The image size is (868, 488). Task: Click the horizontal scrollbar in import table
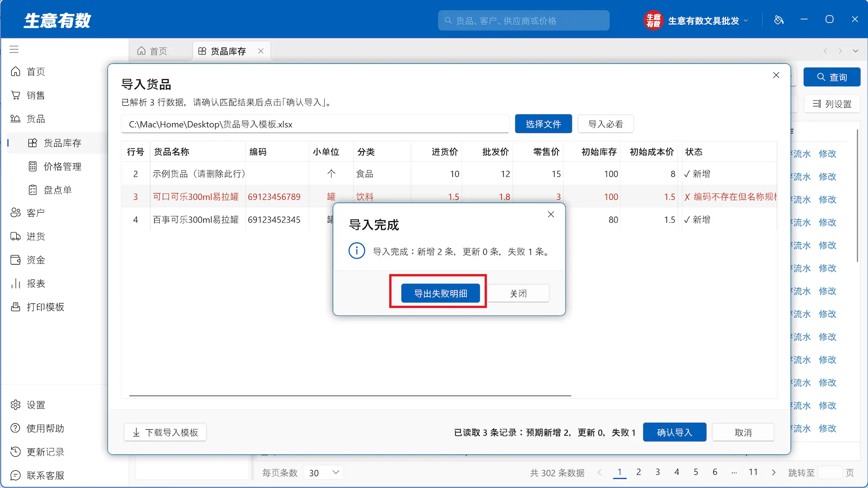pos(350,396)
